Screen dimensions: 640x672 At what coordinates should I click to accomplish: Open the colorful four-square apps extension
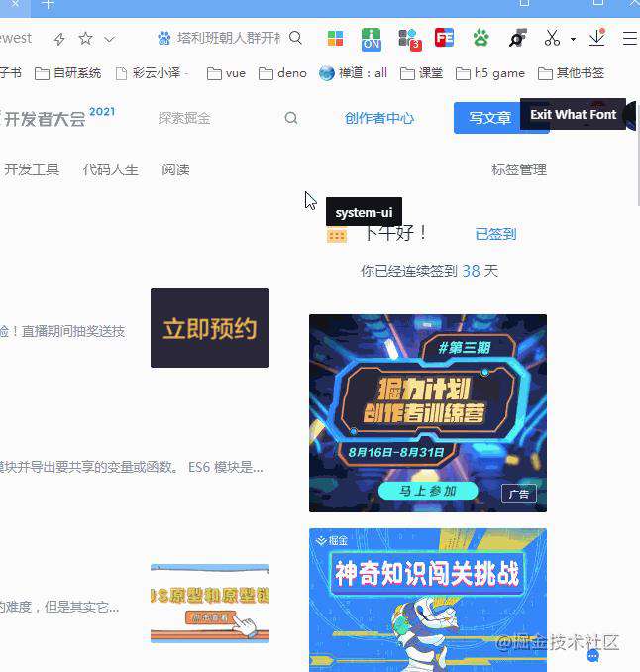point(335,38)
